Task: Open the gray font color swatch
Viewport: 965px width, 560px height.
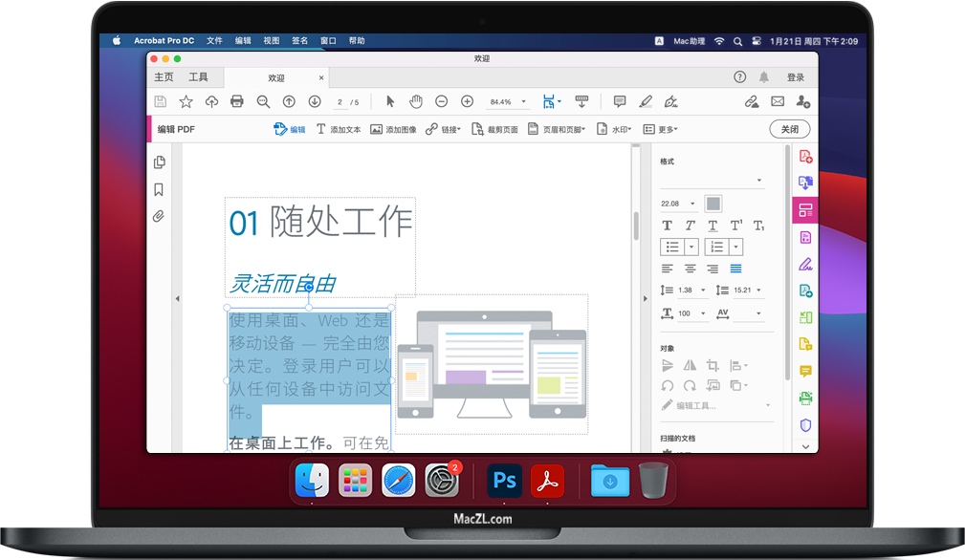Action: tap(713, 204)
